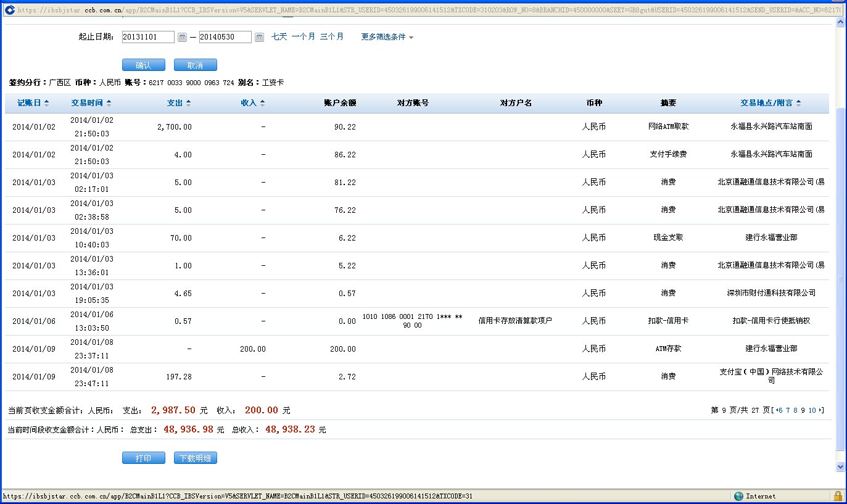Select 三个月 quick date range
Screen dimensions: 847x504
point(331,37)
